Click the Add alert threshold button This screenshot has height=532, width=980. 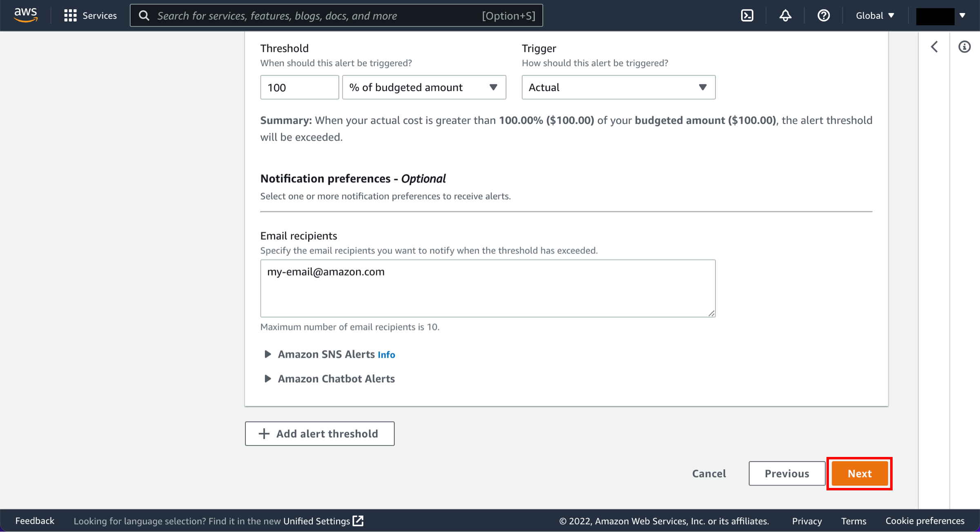(x=320, y=433)
